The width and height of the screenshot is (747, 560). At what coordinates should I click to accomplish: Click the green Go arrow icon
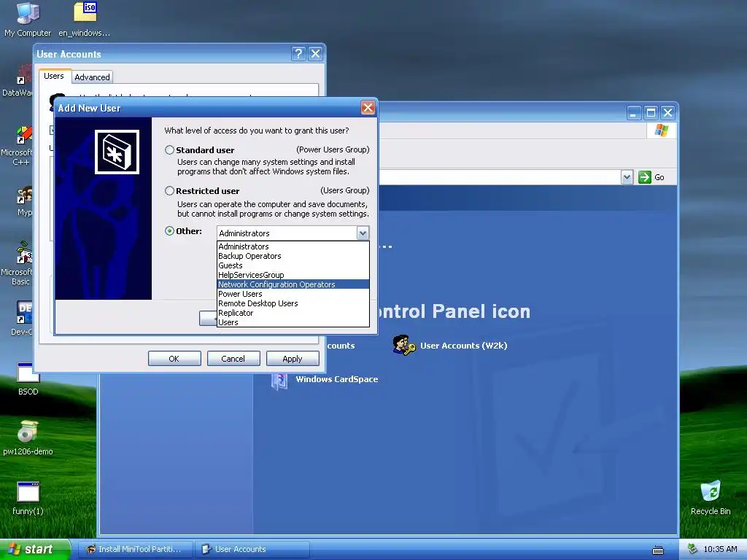click(645, 177)
